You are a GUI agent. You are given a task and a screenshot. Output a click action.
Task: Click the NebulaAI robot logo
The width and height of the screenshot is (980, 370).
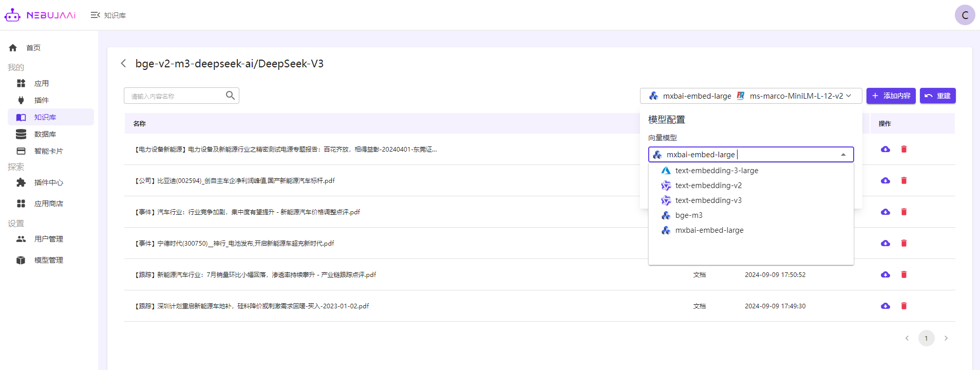click(x=12, y=15)
